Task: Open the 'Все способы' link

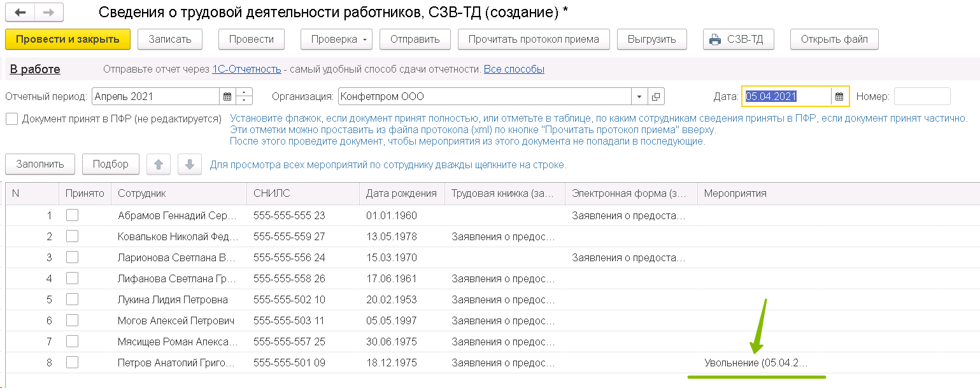Action: (514, 69)
